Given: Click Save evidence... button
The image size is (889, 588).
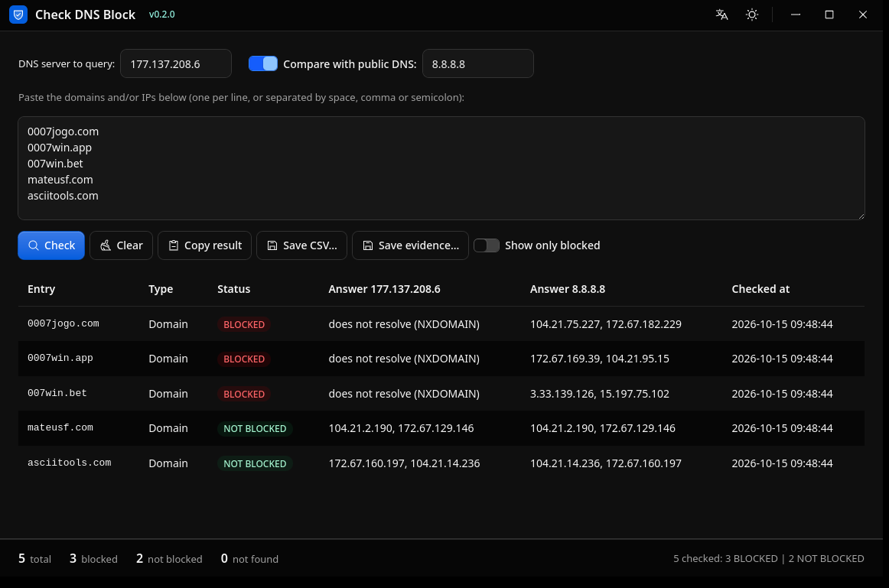Looking at the screenshot, I should point(411,245).
